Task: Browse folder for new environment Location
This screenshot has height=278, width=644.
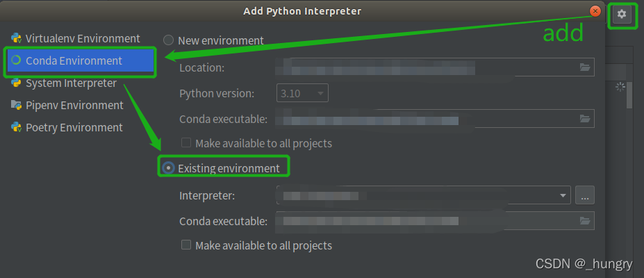Action: (x=585, y=67)
